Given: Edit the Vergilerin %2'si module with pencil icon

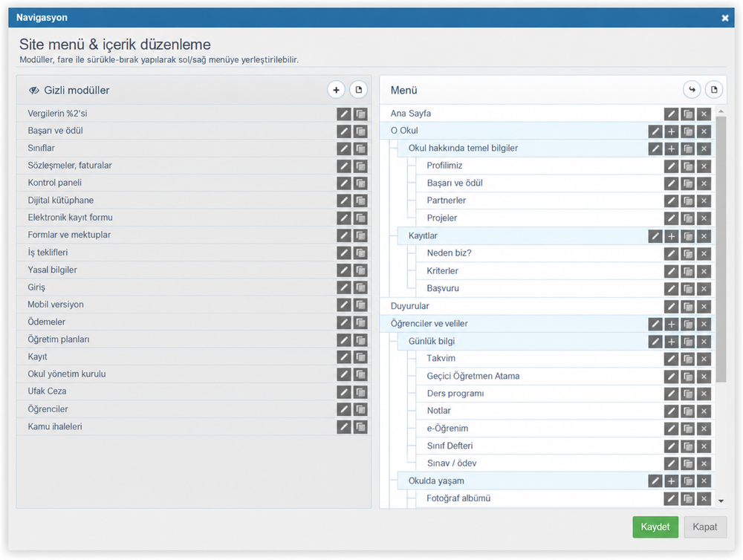Looking at the screenshot, I should 344,114.
